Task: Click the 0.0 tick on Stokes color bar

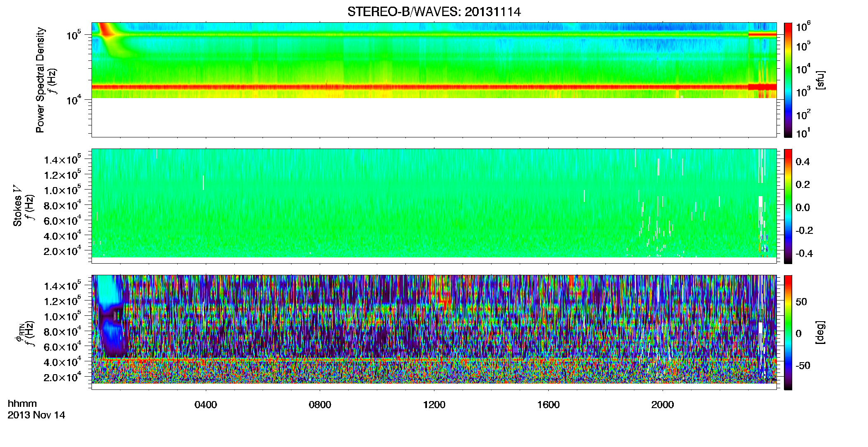Action: pos(803,207)
